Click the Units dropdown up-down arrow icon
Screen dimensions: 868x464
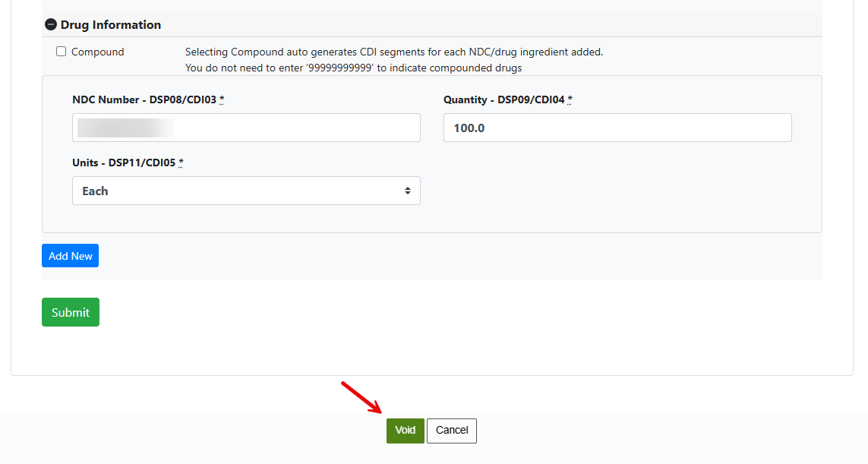408,191
